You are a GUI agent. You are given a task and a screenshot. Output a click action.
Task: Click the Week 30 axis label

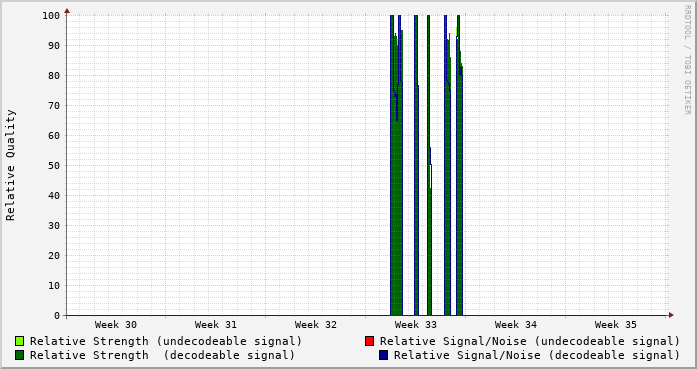(x=116, y=325)
